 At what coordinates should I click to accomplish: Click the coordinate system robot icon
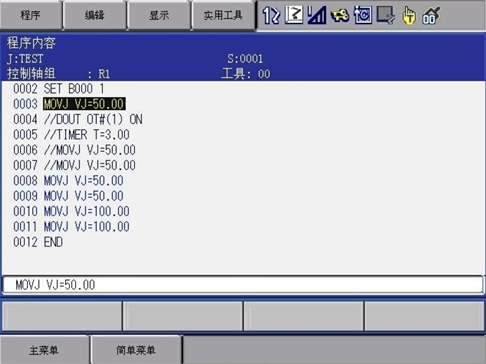pos(294,15)
